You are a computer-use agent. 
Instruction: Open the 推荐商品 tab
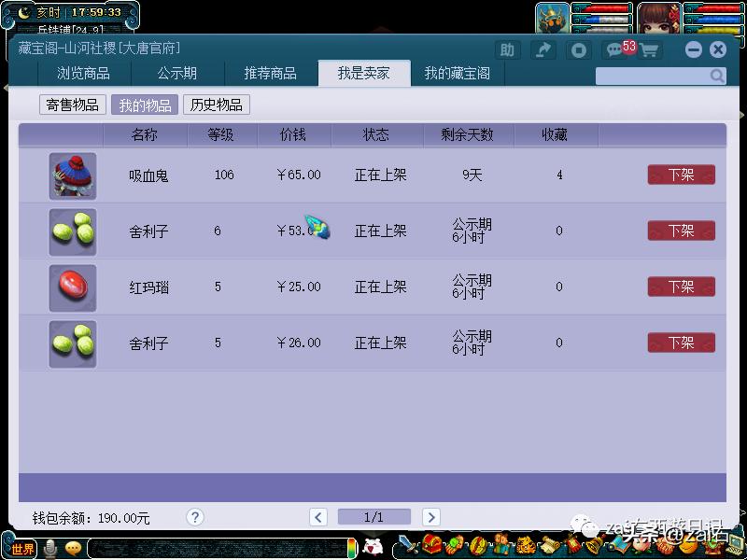click(x=270, y=74)
